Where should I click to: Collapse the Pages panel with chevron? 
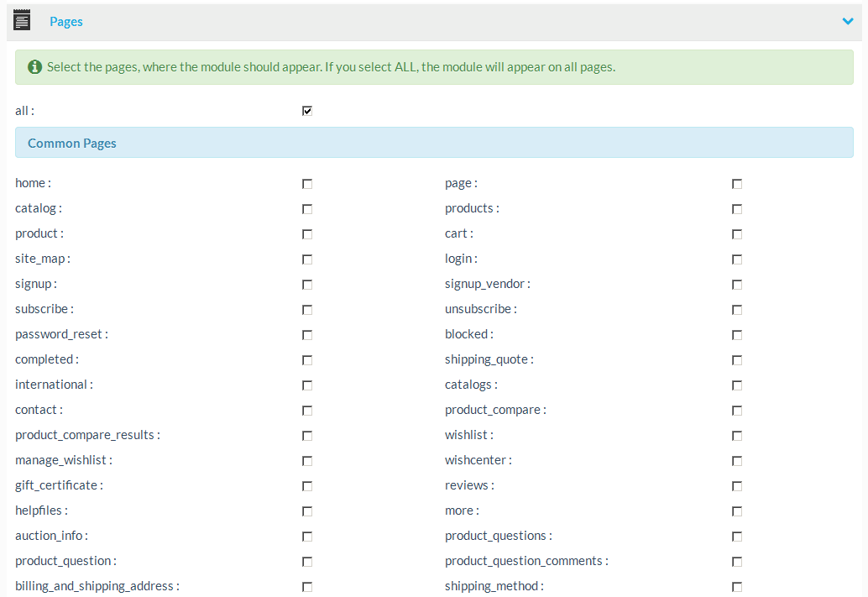847,22
